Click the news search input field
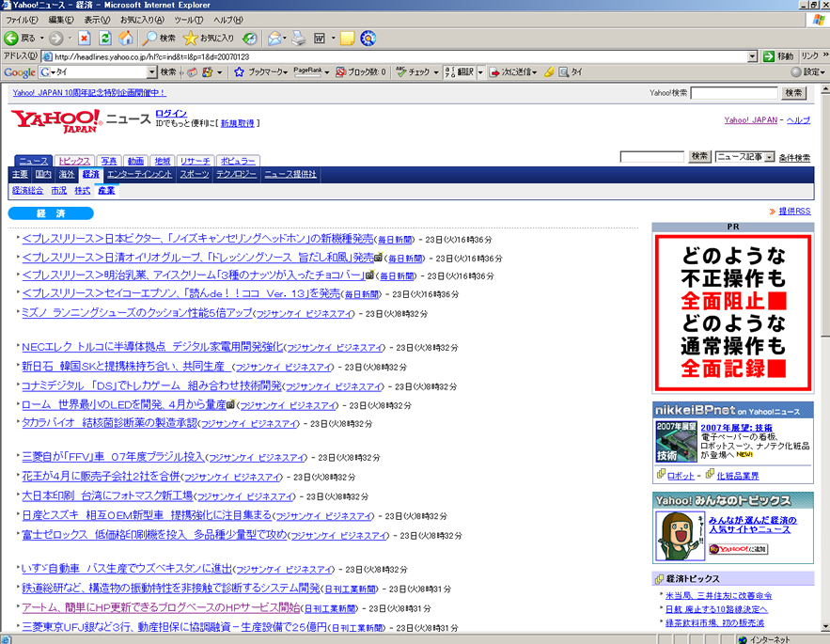Screen dimensions: 830x644 pyautogui.click(x=652, y=157)
